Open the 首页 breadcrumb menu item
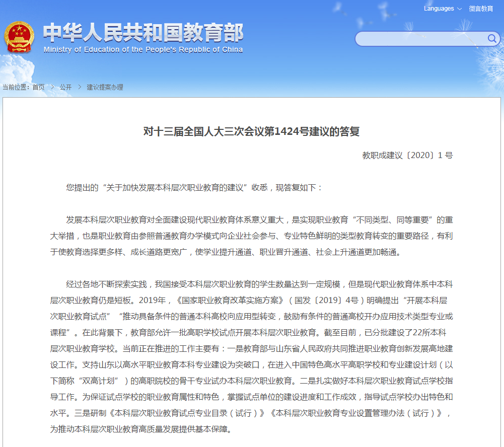The height and width of the screenshot is (447, 504). 38,87
